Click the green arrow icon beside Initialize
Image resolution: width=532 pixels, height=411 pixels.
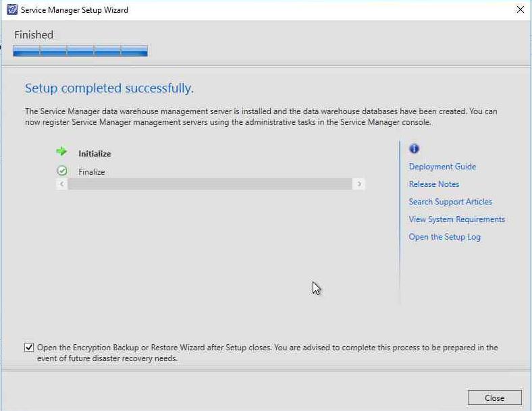pos(61,151)
